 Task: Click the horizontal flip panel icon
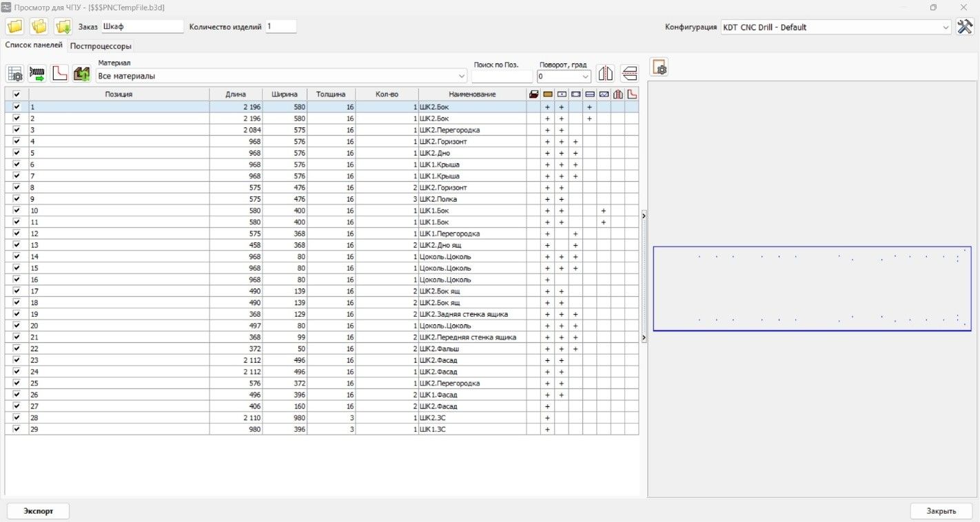coord(629,73)
